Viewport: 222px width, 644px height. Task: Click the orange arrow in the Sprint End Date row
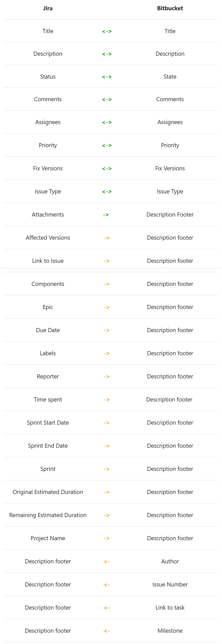click(107, 446)
